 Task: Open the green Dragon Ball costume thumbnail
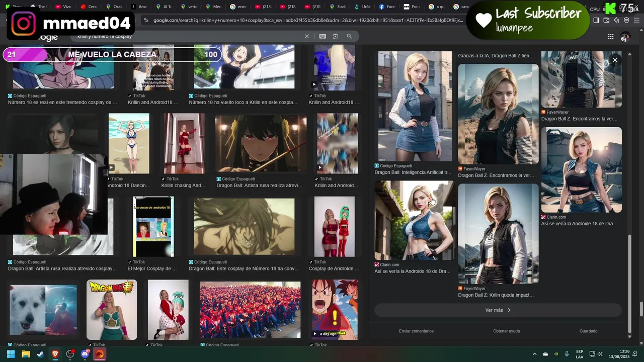pyautogui.click(x=112, y=310)
